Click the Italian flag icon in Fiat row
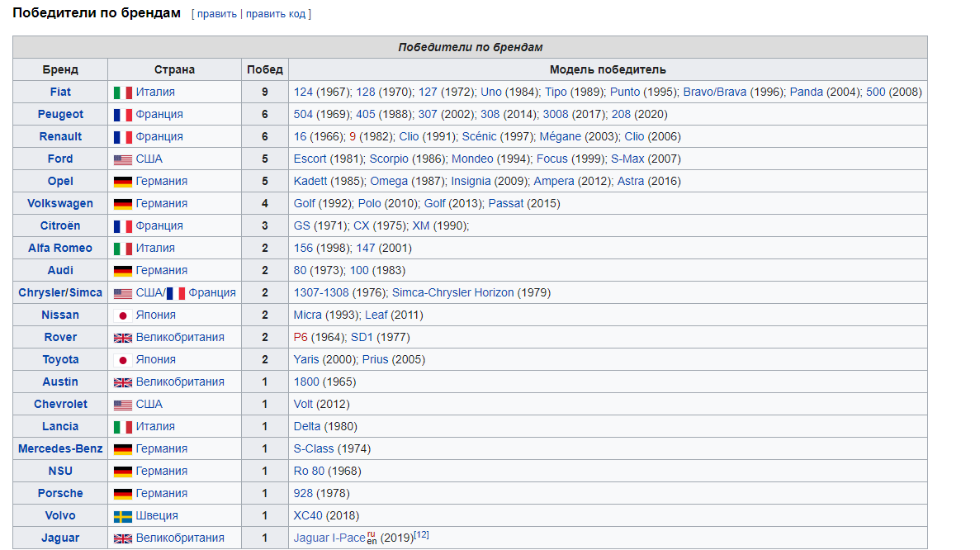The width and height of the screenshot is (980, 550). (x=122, y=92)
